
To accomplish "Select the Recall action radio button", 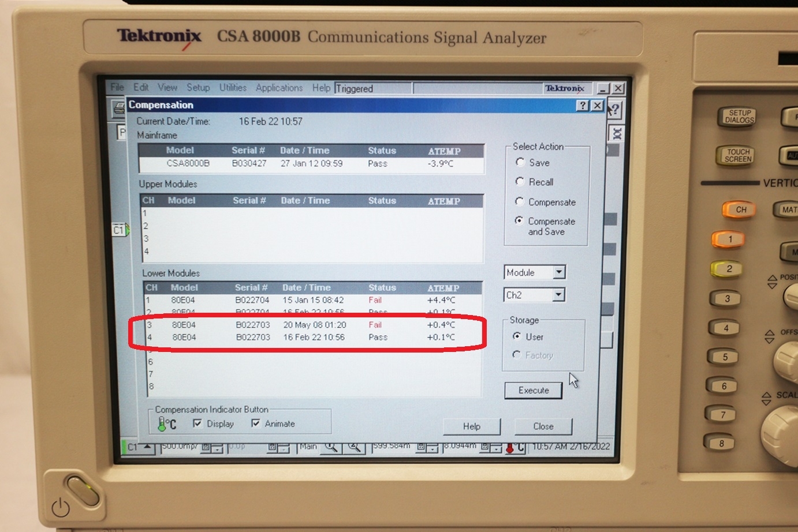I will click(520, 181).
